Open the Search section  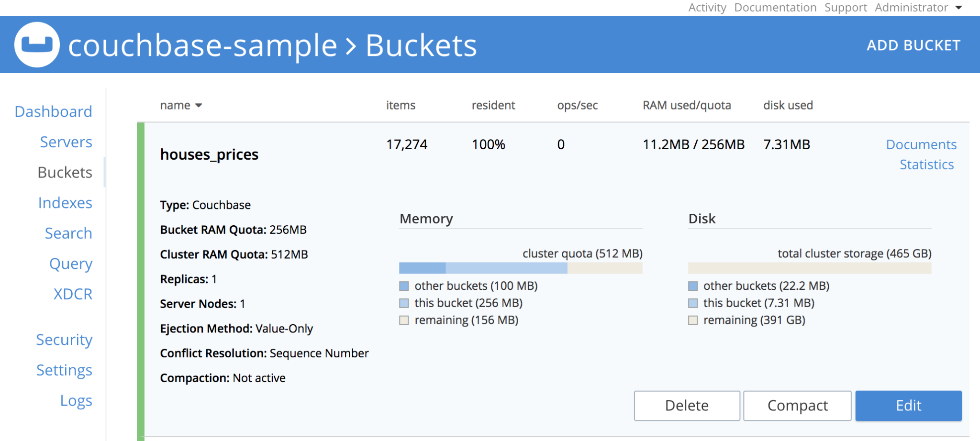(68, 233)
